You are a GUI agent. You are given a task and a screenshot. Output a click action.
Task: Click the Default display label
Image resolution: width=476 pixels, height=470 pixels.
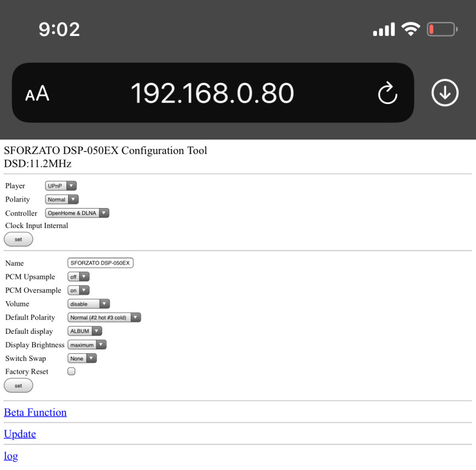pyautogui.click(x=29, y=331)
